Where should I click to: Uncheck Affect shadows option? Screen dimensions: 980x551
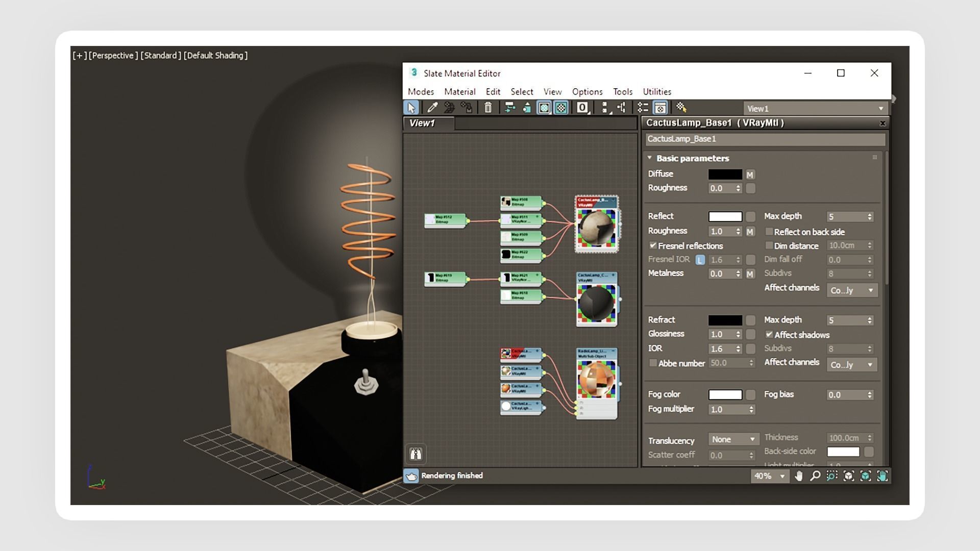[769, 335]
